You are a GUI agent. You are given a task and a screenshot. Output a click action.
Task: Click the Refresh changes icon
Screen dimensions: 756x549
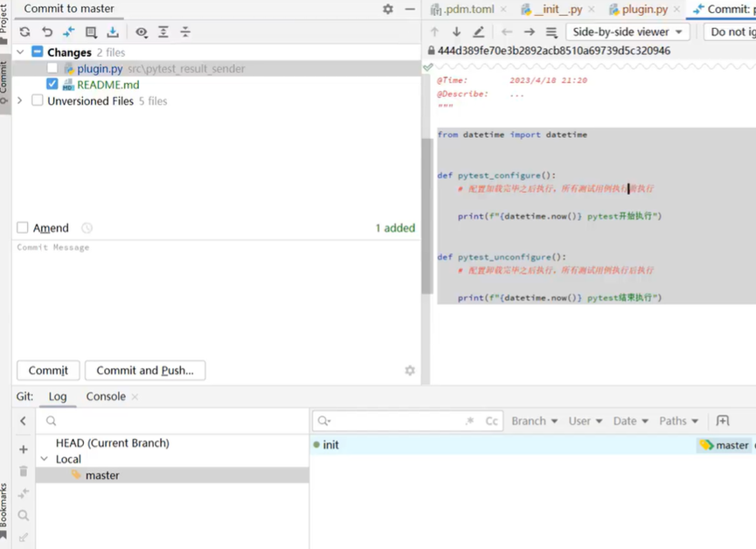[x=24, y=32]
